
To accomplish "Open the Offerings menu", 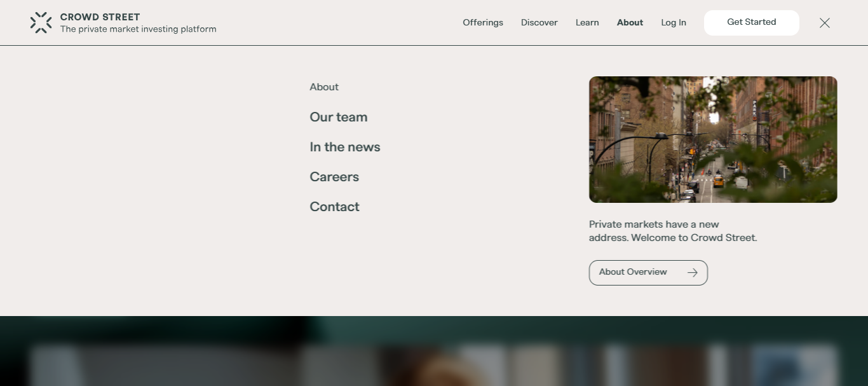I will coord(483,23).
